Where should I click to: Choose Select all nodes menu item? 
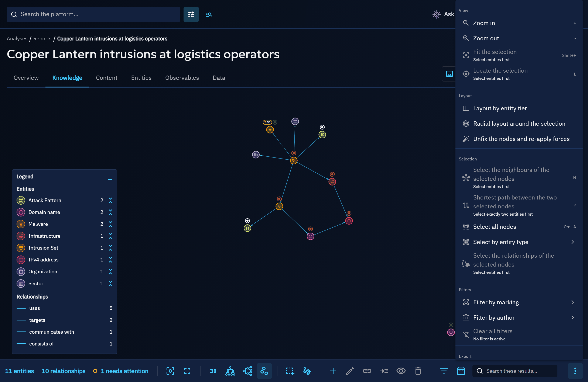click(519, 227)
